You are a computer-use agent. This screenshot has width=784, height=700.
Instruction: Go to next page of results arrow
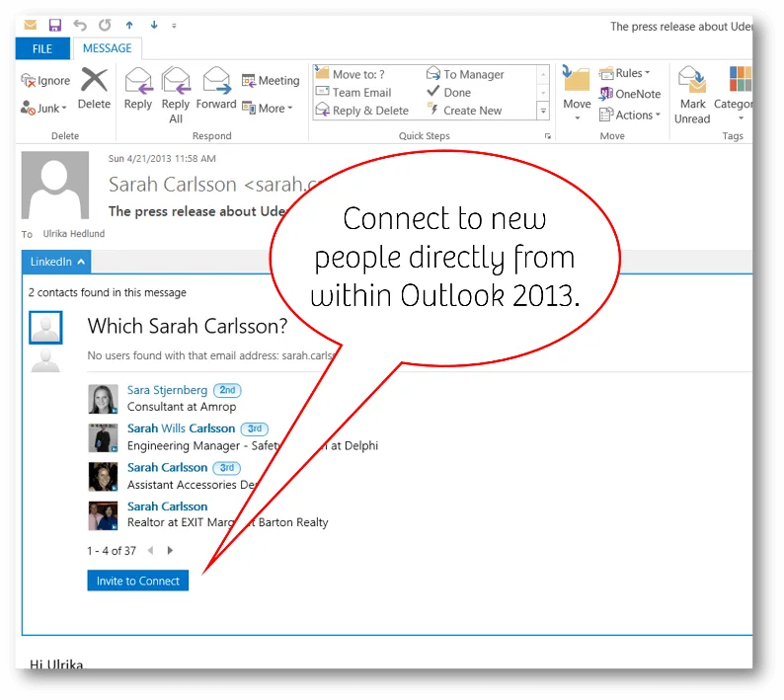tap(170, 551)
